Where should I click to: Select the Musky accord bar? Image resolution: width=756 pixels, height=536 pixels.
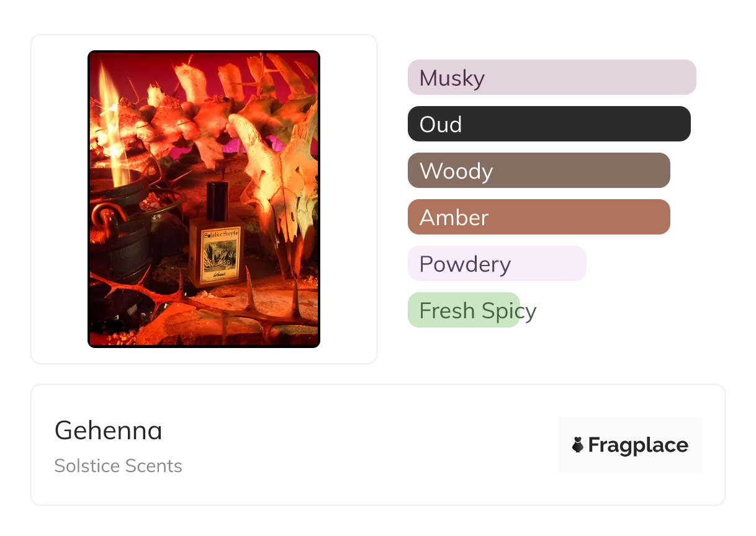pyautogui.click(x=551, y=78)
